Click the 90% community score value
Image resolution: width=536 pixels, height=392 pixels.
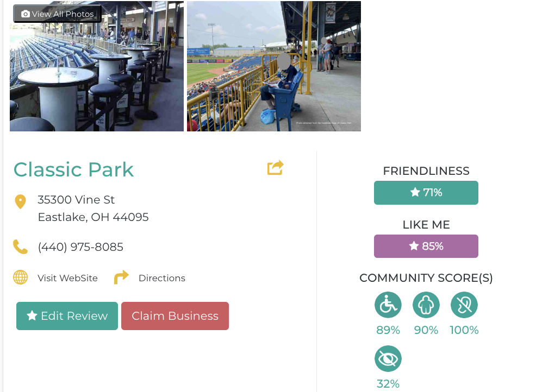(426, 330)
